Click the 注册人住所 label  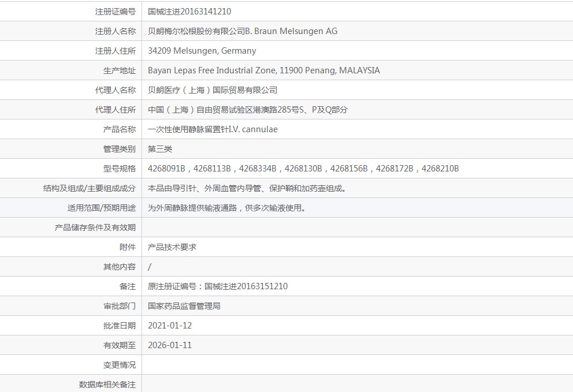tap(116, 51)
